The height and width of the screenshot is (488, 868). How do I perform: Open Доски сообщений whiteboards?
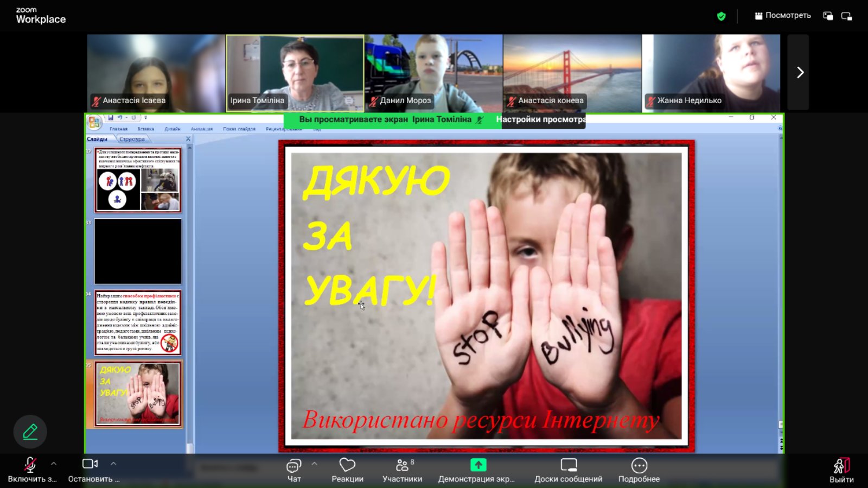pos(568,470)
